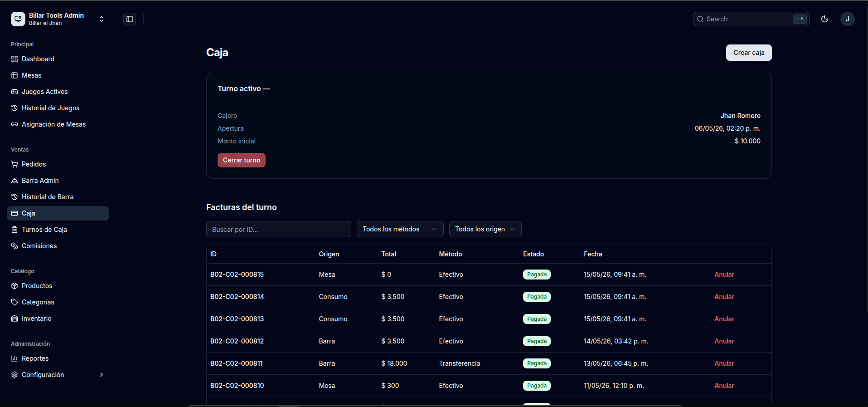
Task: Expand the Configuración submenu chevron
Action: coord(102,375)
